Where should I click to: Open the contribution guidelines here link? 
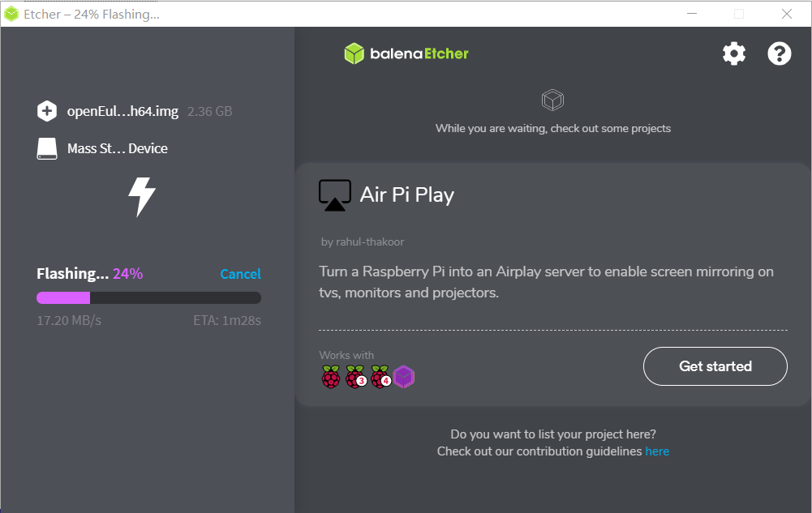click(657, 451)
